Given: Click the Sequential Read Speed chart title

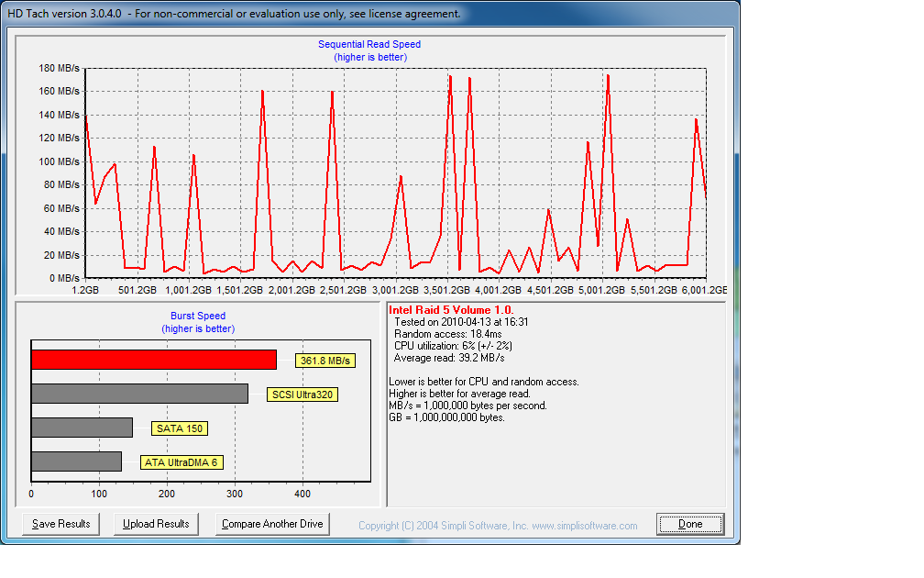Looking at the screenshot, I should 369,44.
